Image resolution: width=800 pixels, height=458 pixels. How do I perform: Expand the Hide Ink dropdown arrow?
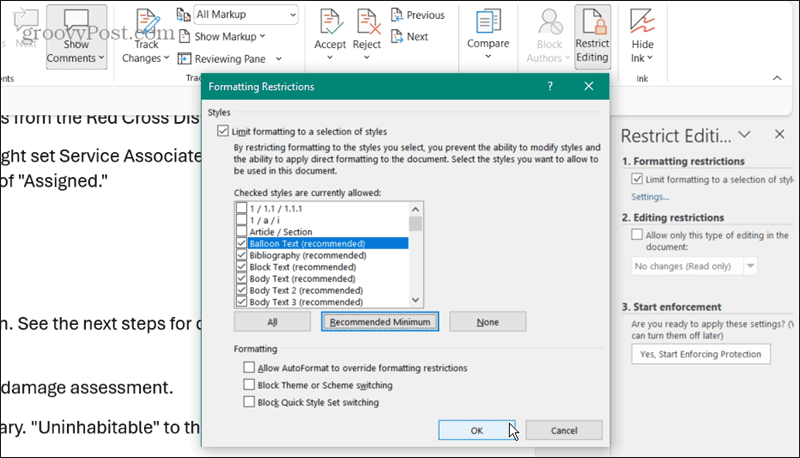649,58
